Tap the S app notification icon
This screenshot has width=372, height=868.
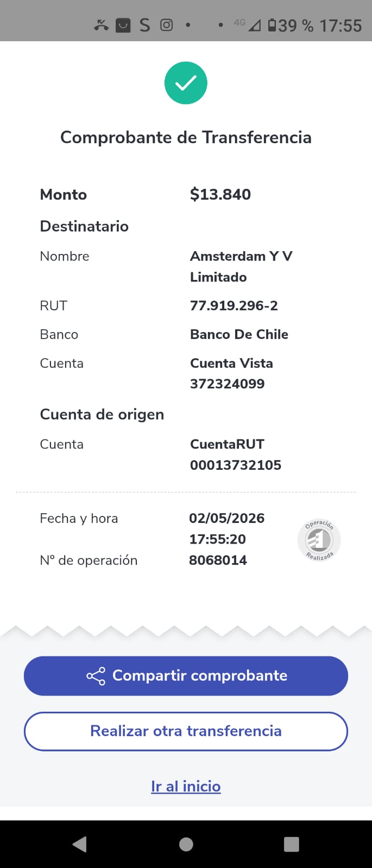click(x=144, y=25)
